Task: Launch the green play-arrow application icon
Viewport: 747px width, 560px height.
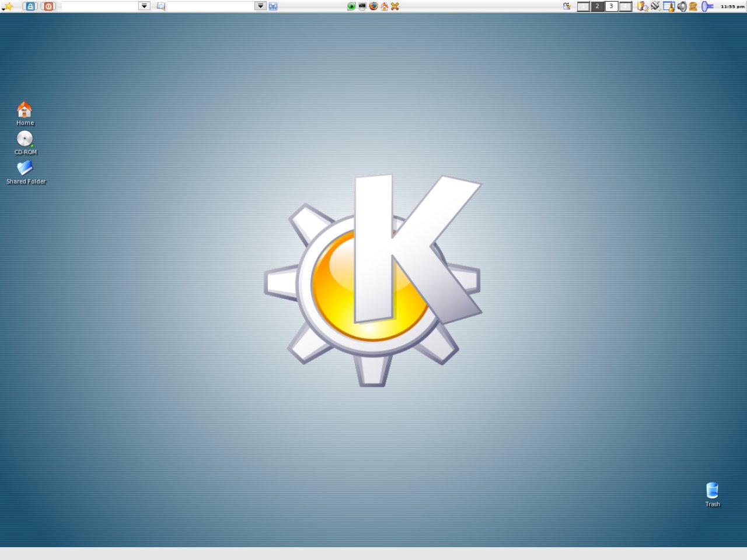Action: click(351, 6)
